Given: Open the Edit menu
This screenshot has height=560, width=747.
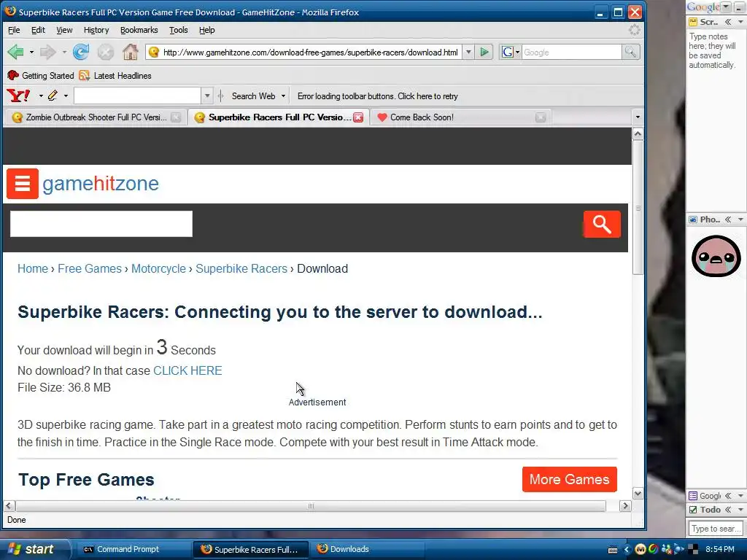Looking at the screenshot, I should [38, 30].
